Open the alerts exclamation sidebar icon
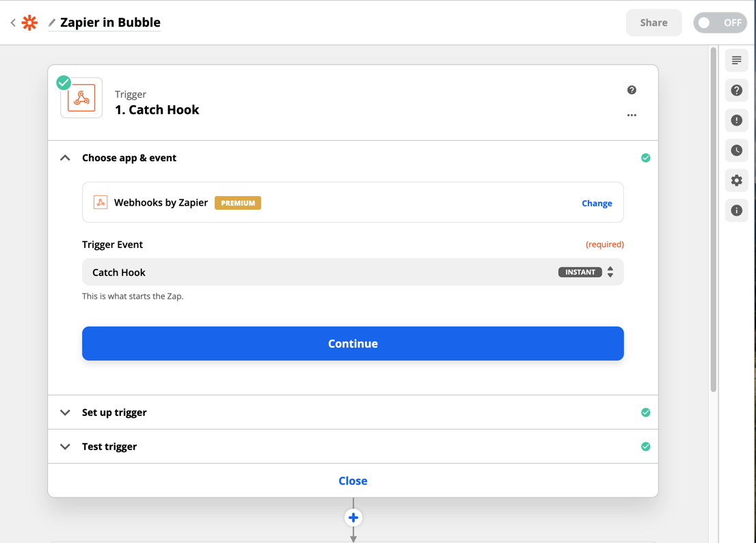 point(736,120)
